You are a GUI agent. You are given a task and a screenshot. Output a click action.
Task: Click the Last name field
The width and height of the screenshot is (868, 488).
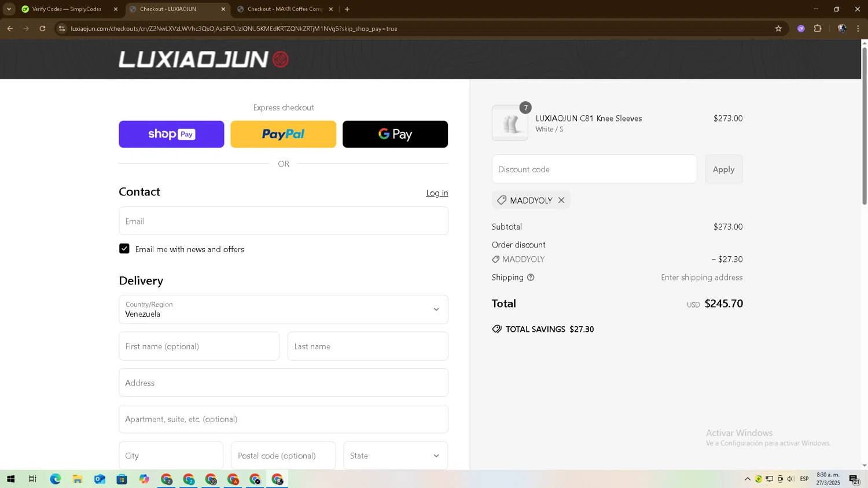tap(368, 346)
